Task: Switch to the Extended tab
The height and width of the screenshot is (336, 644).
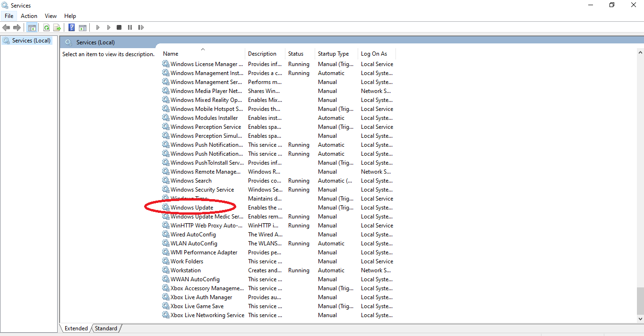Action: tap(76, 328)
